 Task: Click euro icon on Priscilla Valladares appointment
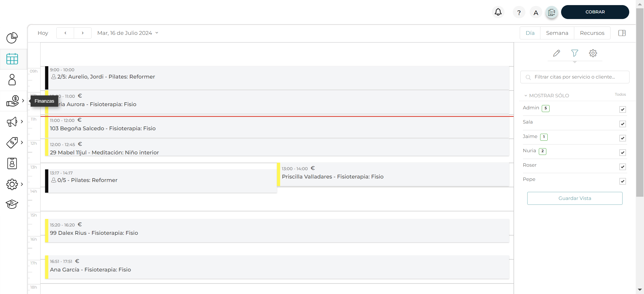[x=313, y=168]
